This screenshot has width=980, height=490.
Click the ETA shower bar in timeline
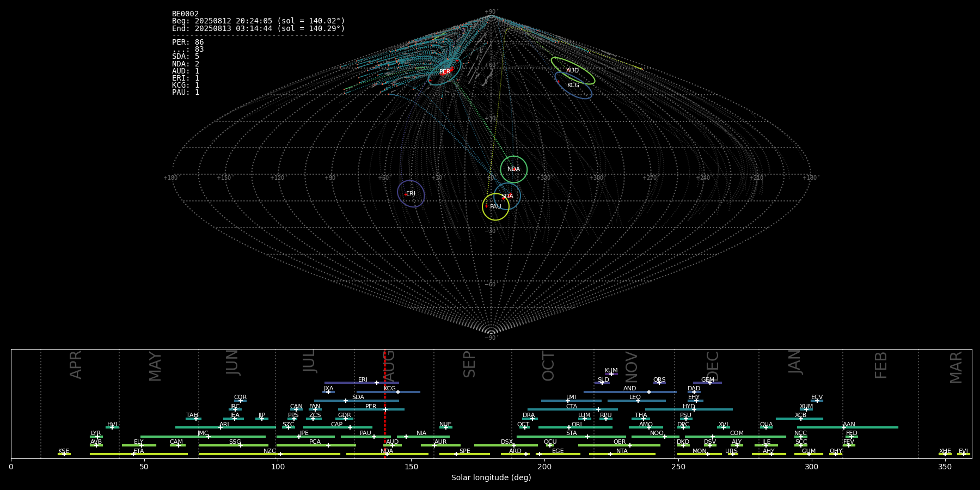[139, 454]
